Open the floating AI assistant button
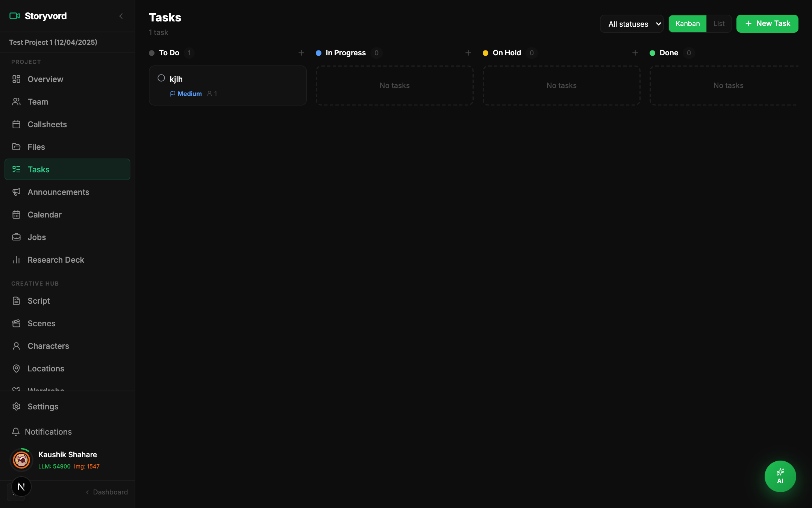 780,476
